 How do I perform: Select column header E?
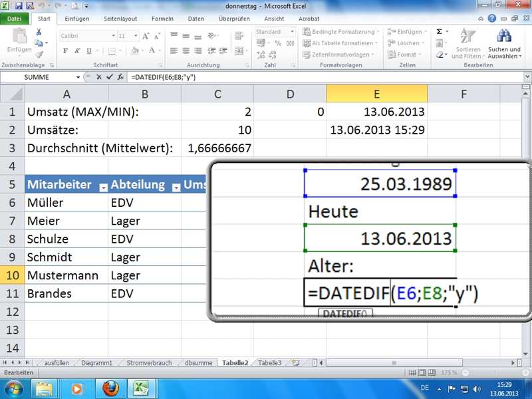(376, 94)
